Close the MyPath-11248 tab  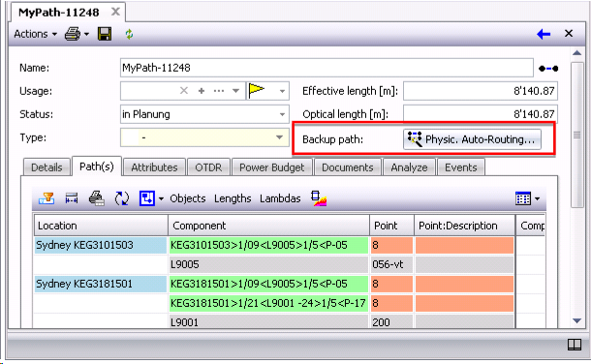pos(115,12)
